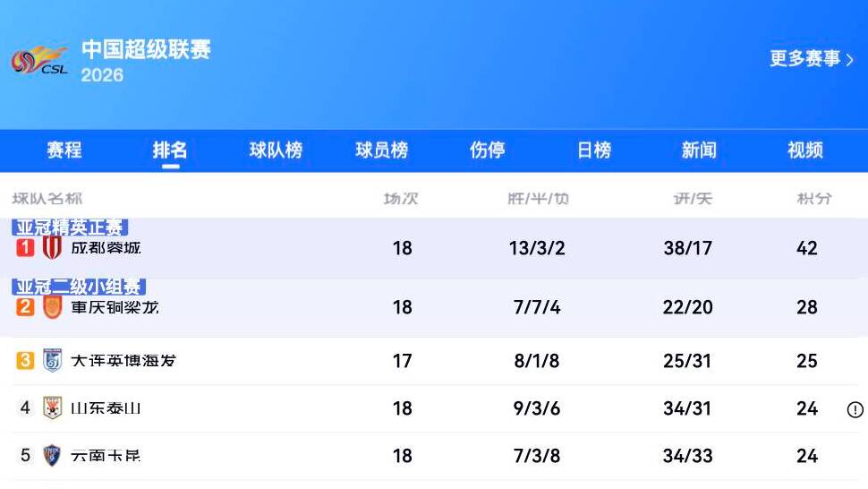The image size is (868, 489).
Task: Switch to the 新闻 tab
Action: (699, 150)
